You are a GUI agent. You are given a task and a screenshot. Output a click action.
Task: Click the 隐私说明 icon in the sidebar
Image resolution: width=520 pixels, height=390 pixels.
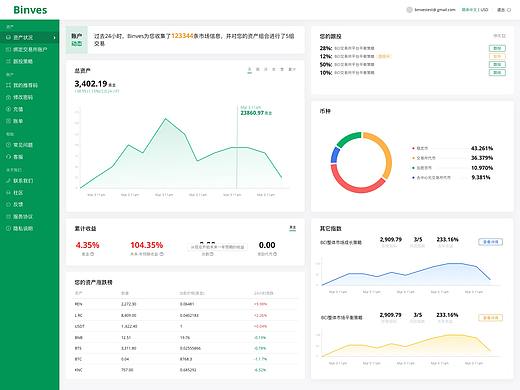tap(9, 229)
